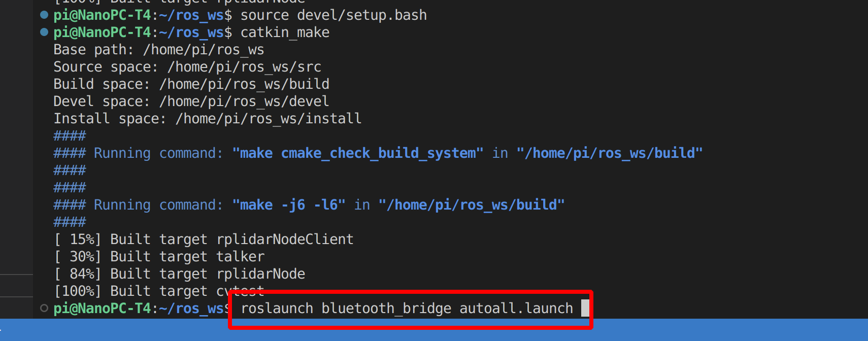Click the hollow circle marker at the current prompt

(x=44, y=308)
